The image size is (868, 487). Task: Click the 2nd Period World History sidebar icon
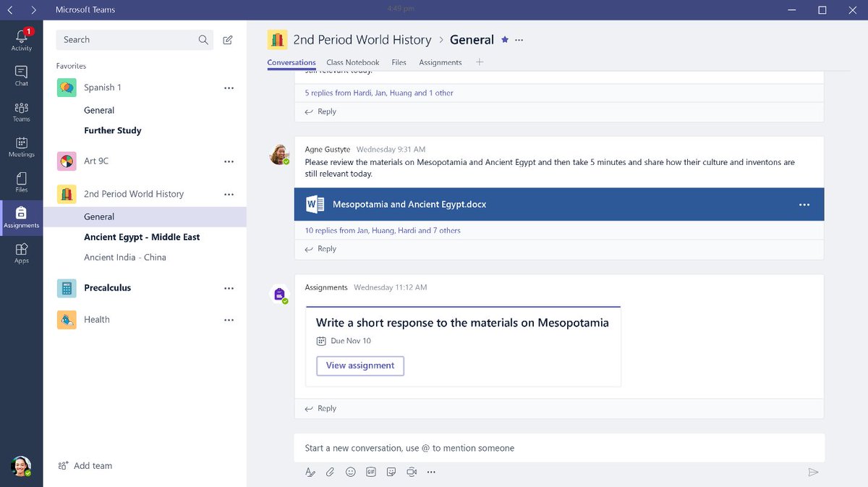[67, 194]
